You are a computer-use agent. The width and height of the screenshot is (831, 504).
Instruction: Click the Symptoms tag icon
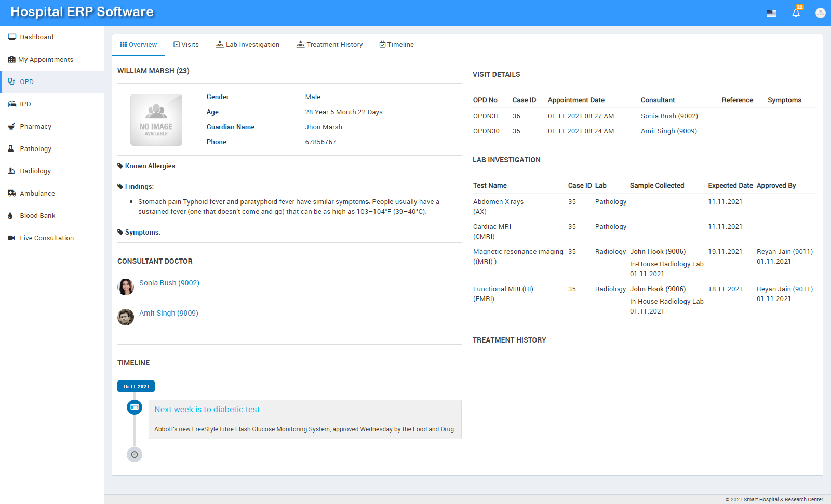pos(120,233)
